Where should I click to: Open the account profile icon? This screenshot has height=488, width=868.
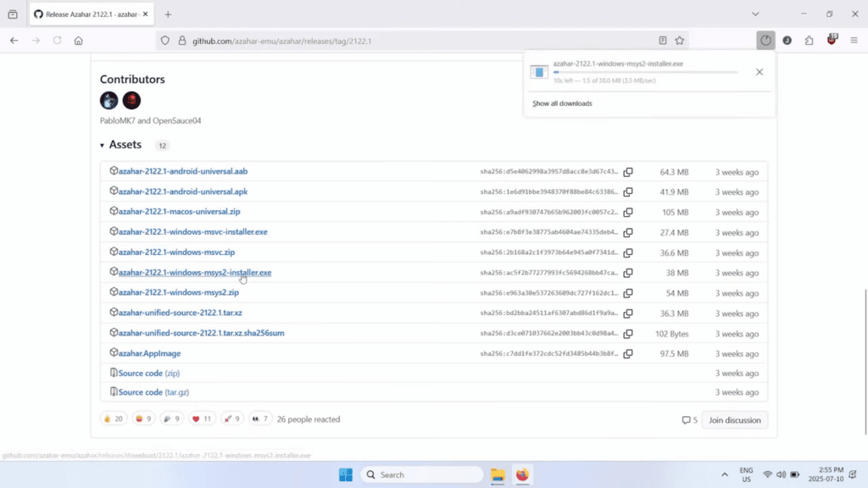coord(787,41)
